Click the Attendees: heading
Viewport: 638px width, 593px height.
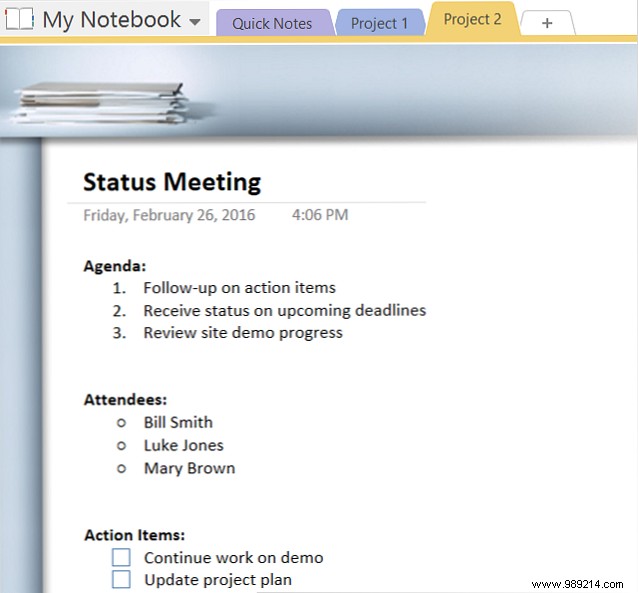pos(125,400)
